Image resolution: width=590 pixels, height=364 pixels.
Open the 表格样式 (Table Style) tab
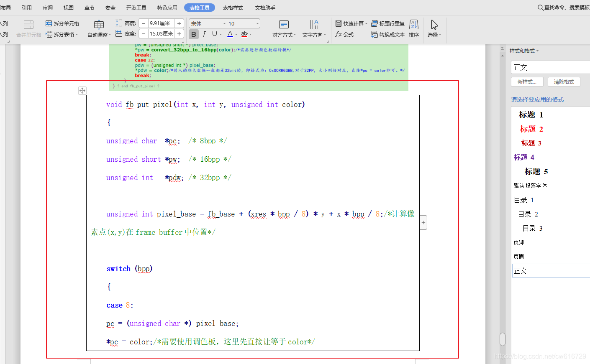coord(233,8)
